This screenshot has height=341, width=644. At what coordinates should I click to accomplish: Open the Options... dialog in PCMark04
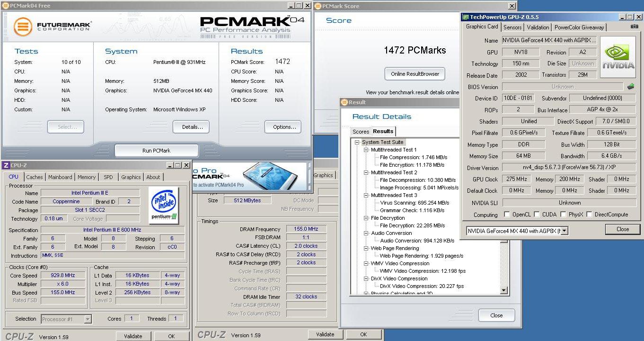[x=283, y=127]
